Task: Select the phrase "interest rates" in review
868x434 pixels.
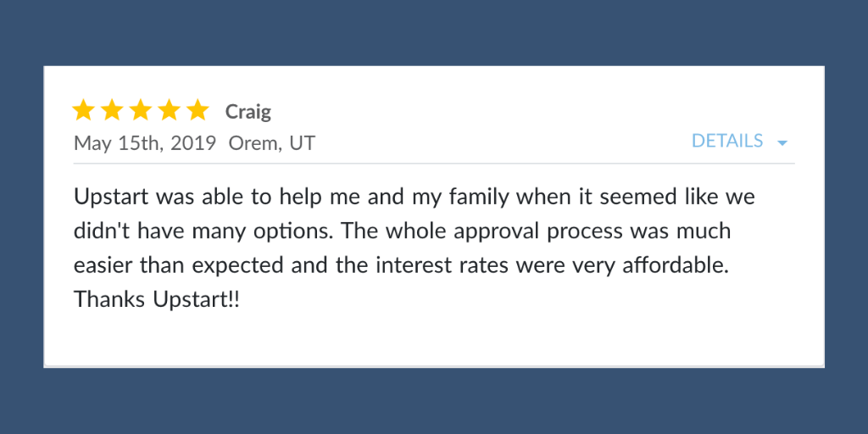Action: (442, 265)
